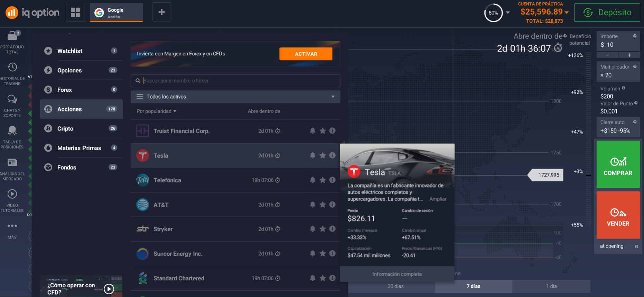
Task: Open dropdown arrow beside 80% indicator
Action: (508, 12)
